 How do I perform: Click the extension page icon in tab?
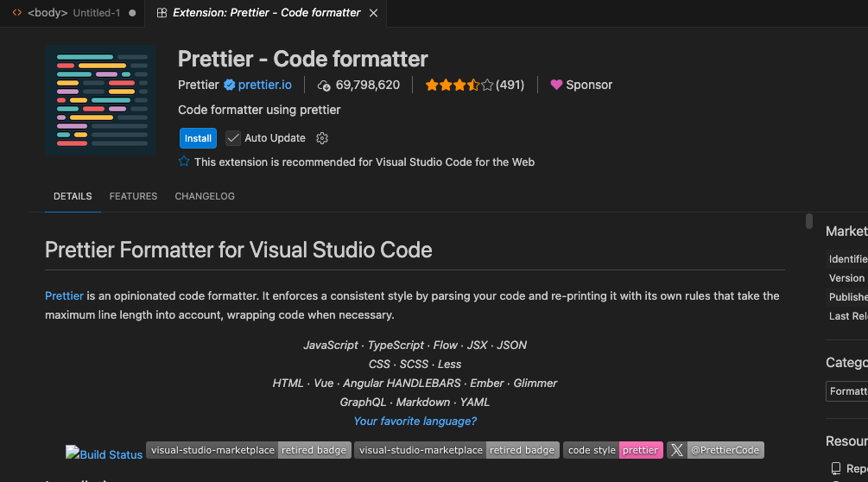pos(162,13)
